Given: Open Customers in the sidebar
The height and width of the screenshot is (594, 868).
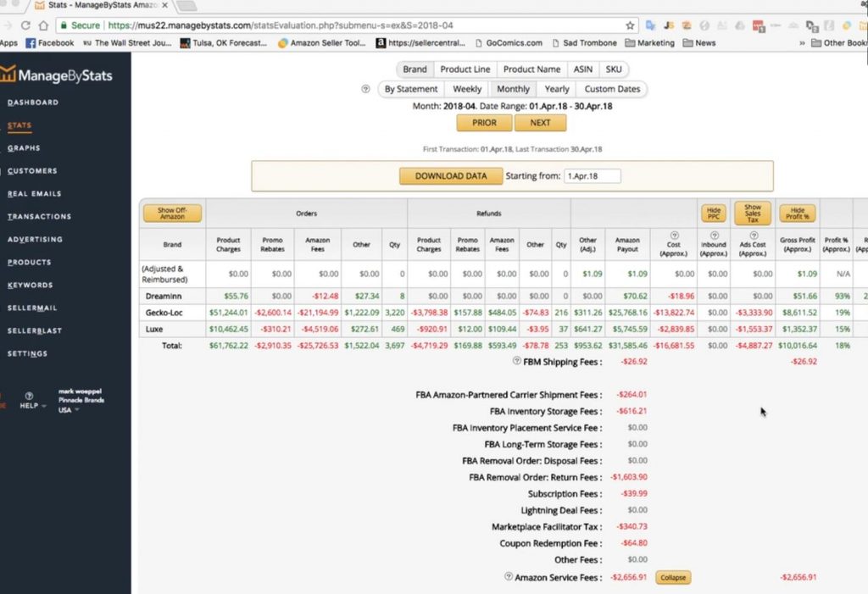Looking at the screenshot, I should tap(33, 171).
